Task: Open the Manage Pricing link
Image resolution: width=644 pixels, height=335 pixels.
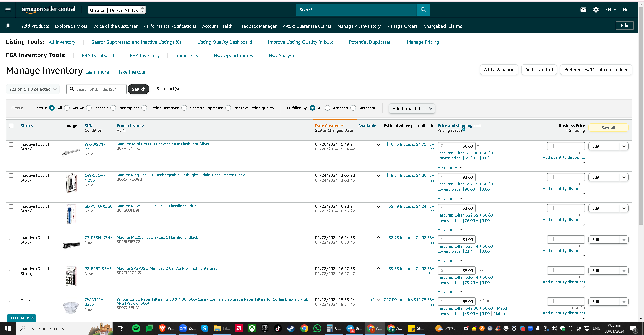Action: coord(423,42)
